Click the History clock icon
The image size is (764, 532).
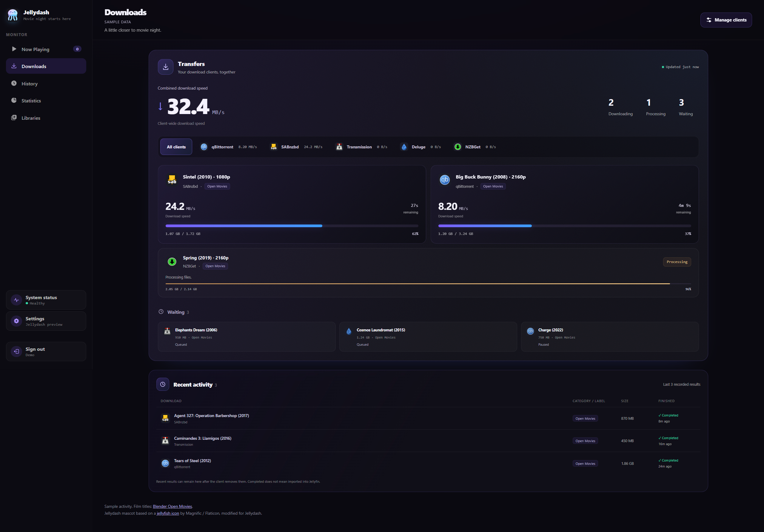pyautogui.click(x=14, y=83)
